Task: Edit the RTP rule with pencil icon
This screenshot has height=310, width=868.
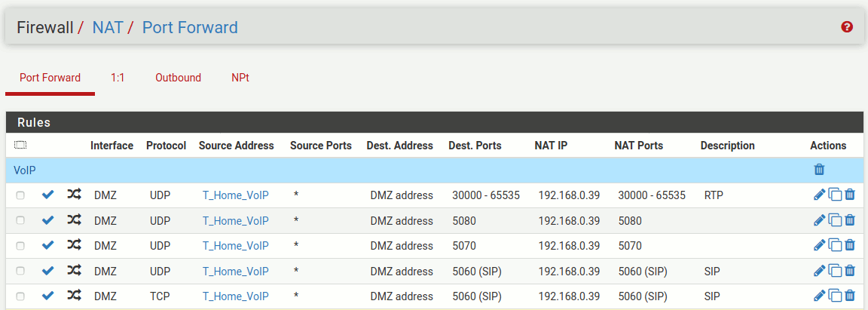Action: click(820, 195)
